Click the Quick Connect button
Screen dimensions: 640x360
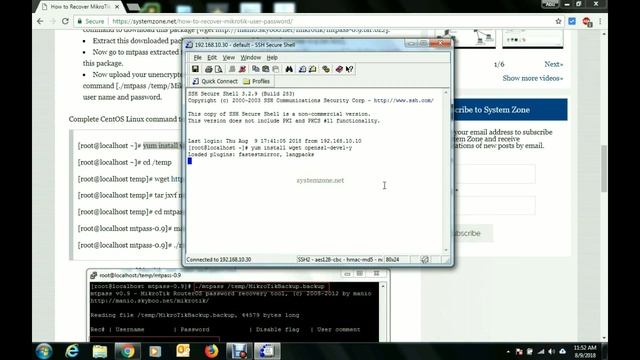click(x=215, y=81)
